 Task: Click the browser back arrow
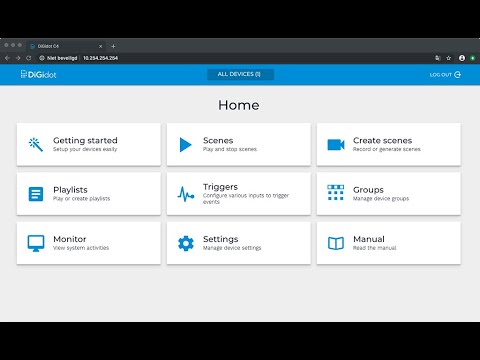pyautogui.click(x=7, y=58)
